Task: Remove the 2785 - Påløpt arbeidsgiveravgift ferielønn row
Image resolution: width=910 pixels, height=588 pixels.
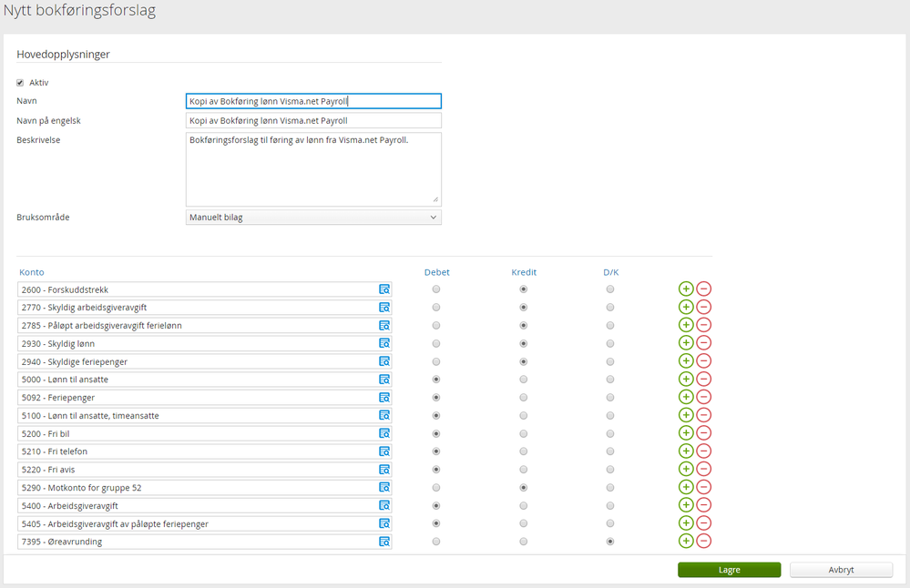Action: click(703, 325)
